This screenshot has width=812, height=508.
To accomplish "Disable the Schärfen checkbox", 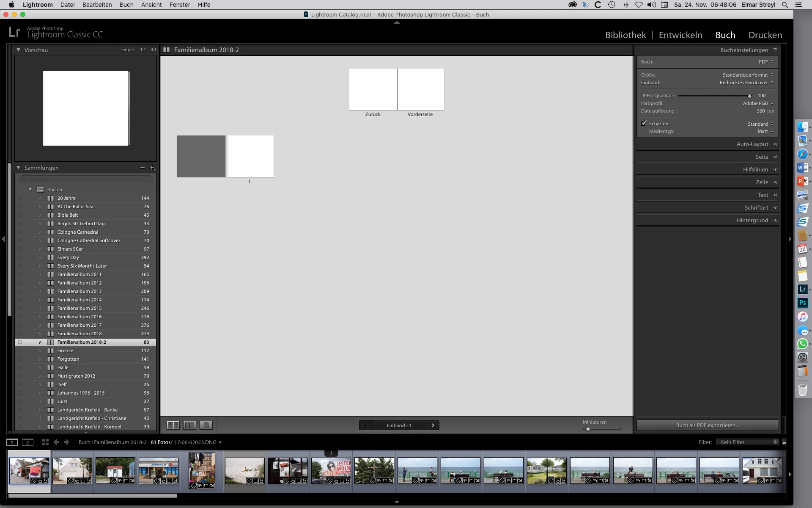I will coord(644,124).
